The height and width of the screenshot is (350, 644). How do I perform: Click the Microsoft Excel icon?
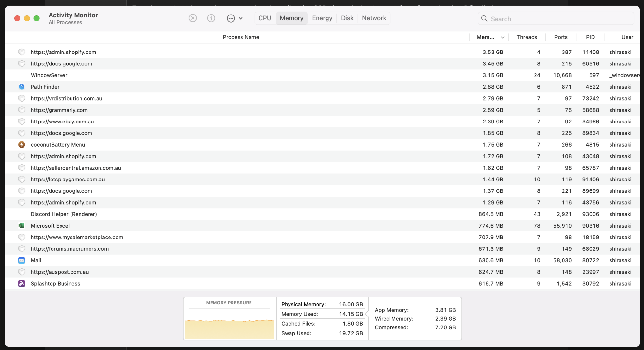tap(22, 226)
